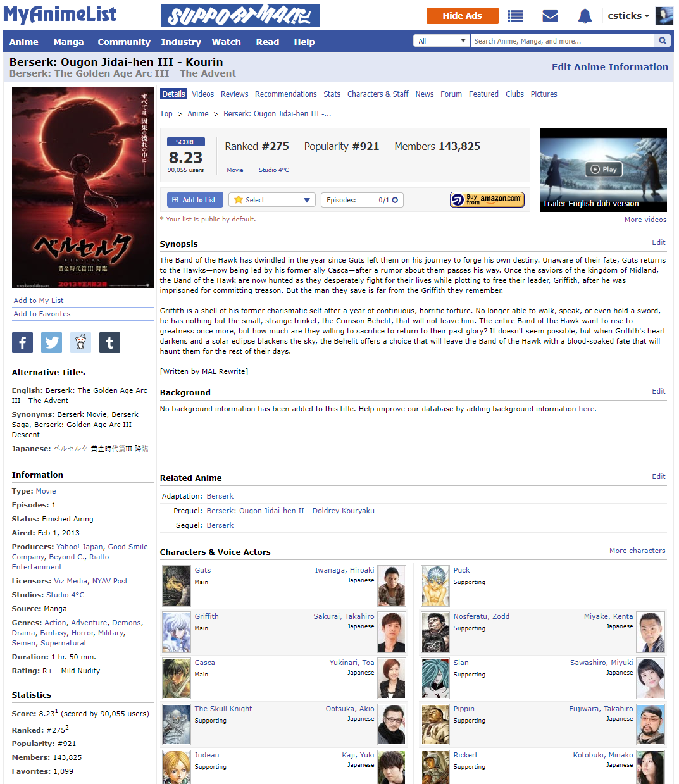The width and height of the screenshot is (679, 784).
Task: Share on Tumblr
Action: click(109, 342)
